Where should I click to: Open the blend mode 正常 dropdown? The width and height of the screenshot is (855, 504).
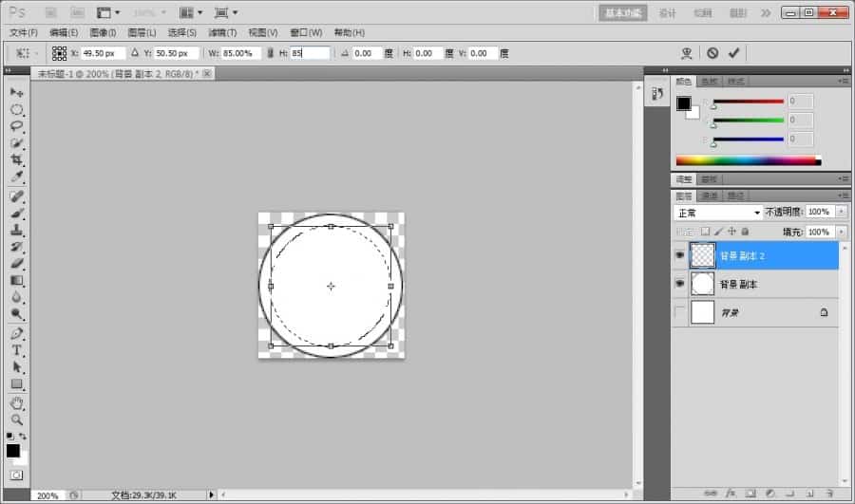(718, 212)
